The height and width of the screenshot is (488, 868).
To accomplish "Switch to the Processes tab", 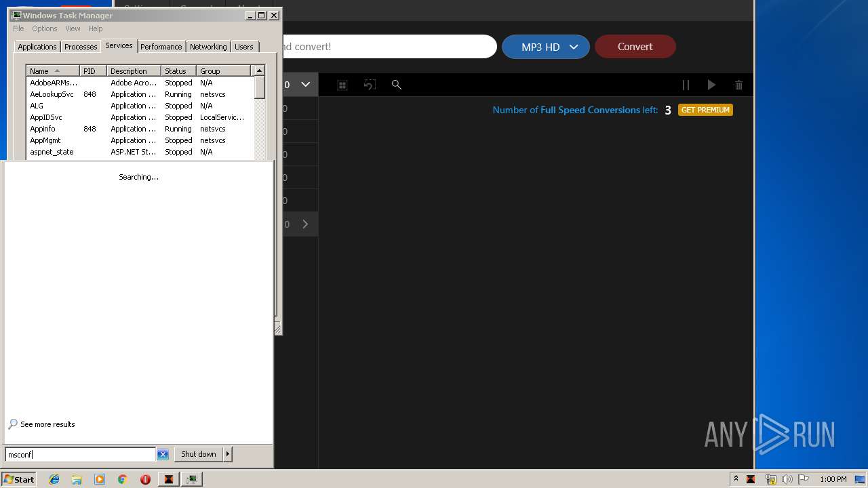I will (81, 47).
